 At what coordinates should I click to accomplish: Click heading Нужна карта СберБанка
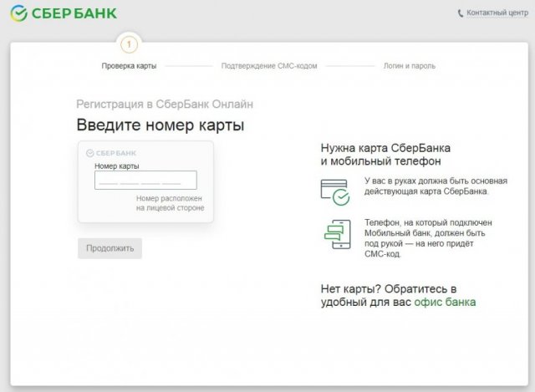(385, 148)
